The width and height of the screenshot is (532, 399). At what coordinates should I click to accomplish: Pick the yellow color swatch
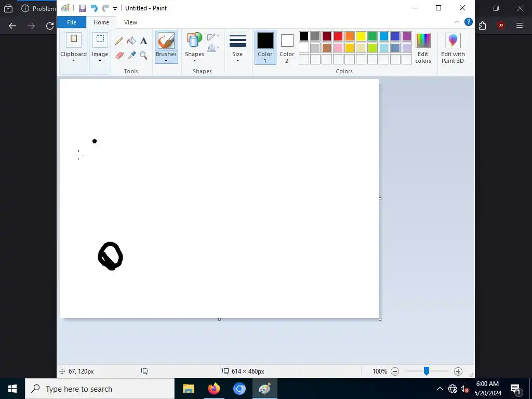tap(361, 36)
